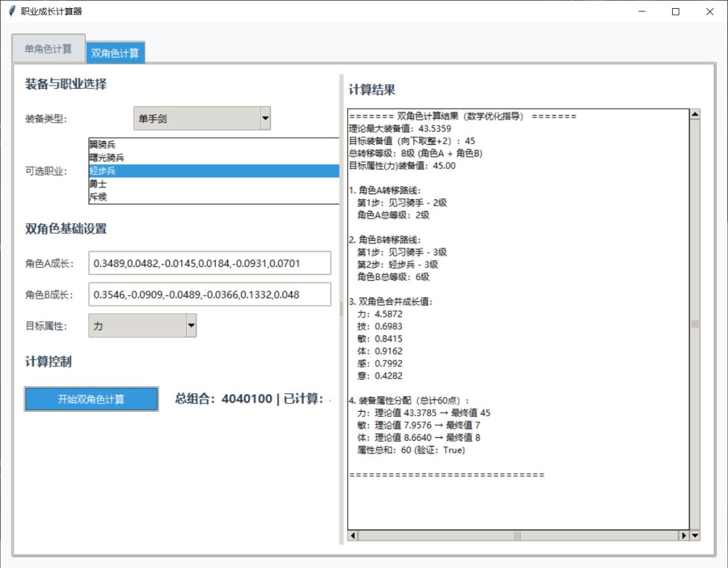Image resolution: width=728 pixels, height=568 pixels.
Task: Choose 轻步兵 in the job list
Action: click(214, 170)
